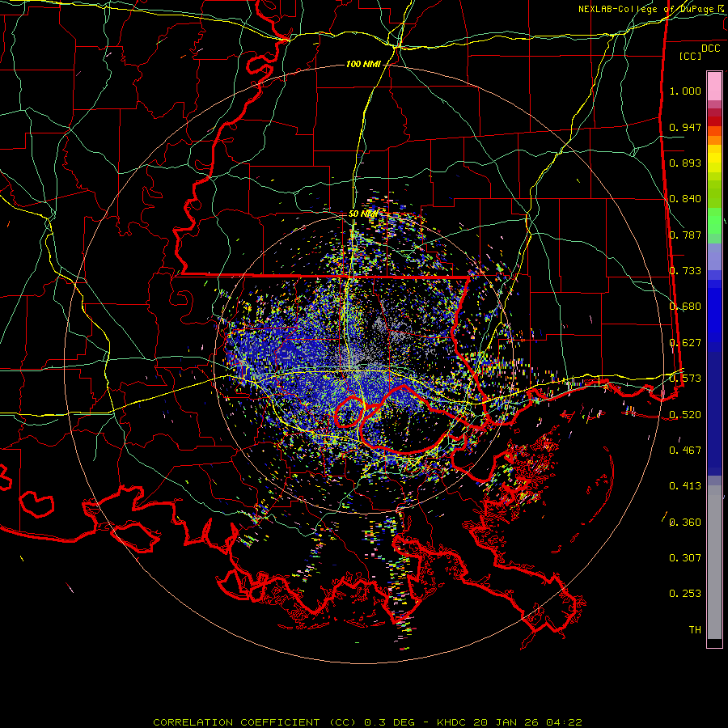Click the TH threshold label

pos(695,630)
